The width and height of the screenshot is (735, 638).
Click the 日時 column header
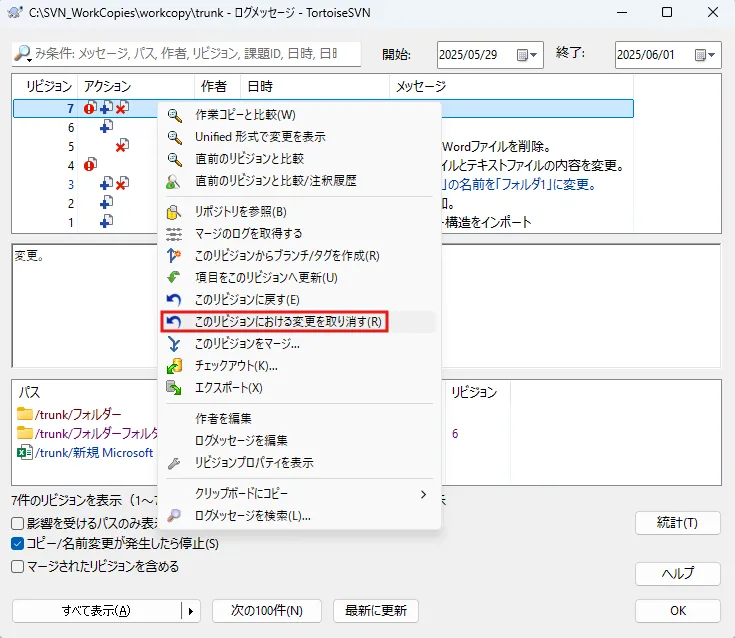pos(315,86)
